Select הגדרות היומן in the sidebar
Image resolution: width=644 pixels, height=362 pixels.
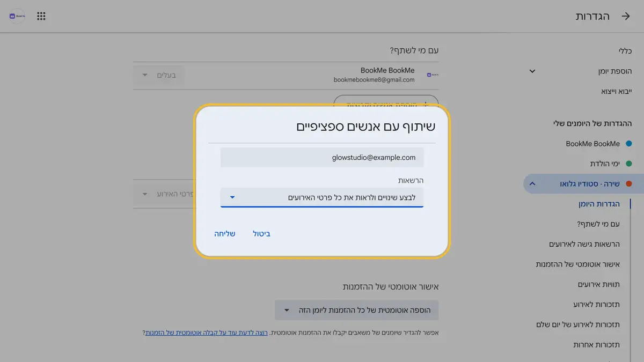tap(599, 204)
